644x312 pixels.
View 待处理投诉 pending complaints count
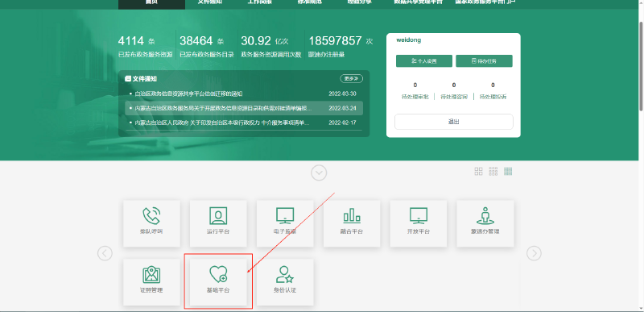[493, 91]
